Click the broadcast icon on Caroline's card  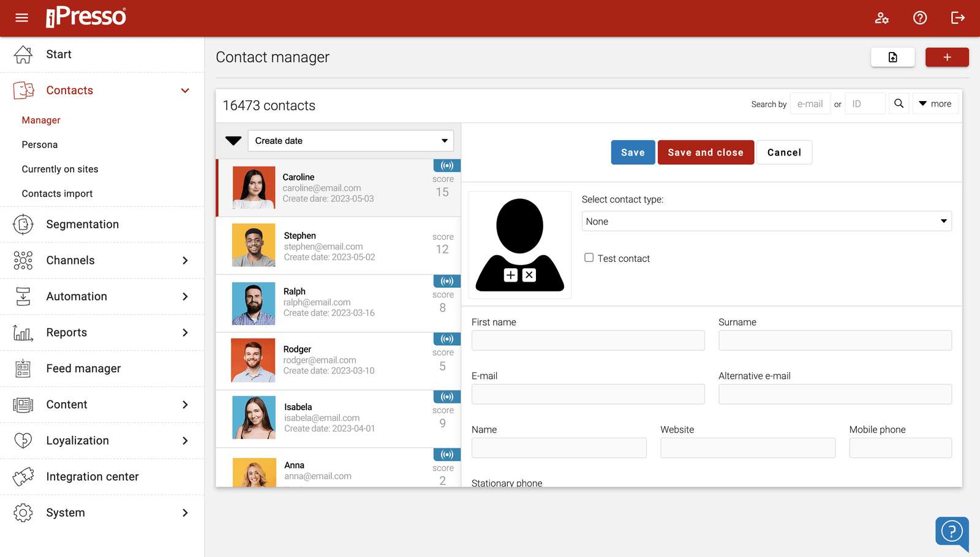[x=446, y=165]
